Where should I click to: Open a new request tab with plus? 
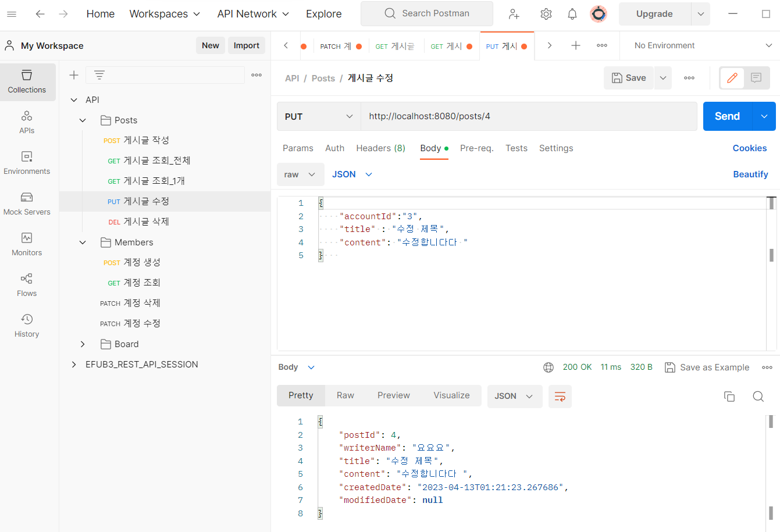click(576, 45)
